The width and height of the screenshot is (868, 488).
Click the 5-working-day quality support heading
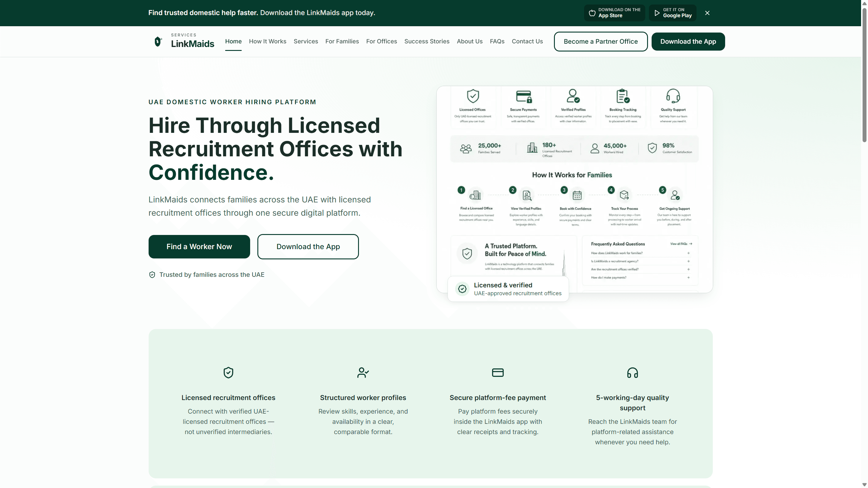pos(632,402)
